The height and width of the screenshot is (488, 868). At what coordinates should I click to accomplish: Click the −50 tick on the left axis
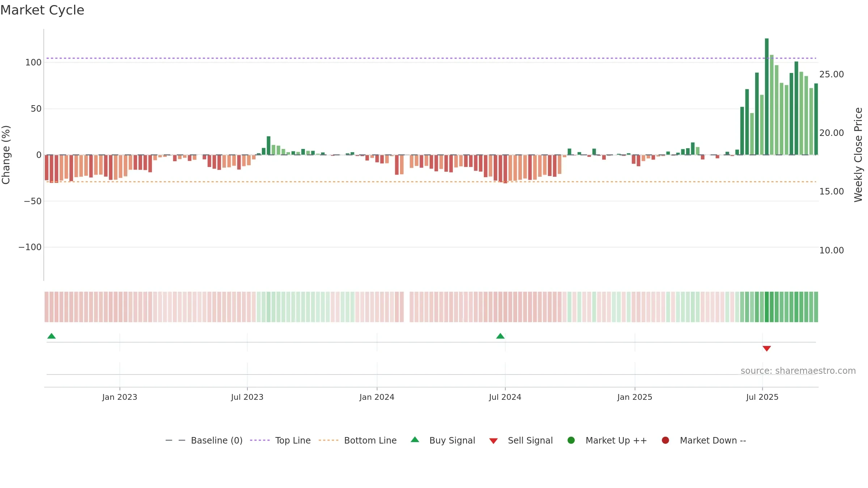point(33,201)
